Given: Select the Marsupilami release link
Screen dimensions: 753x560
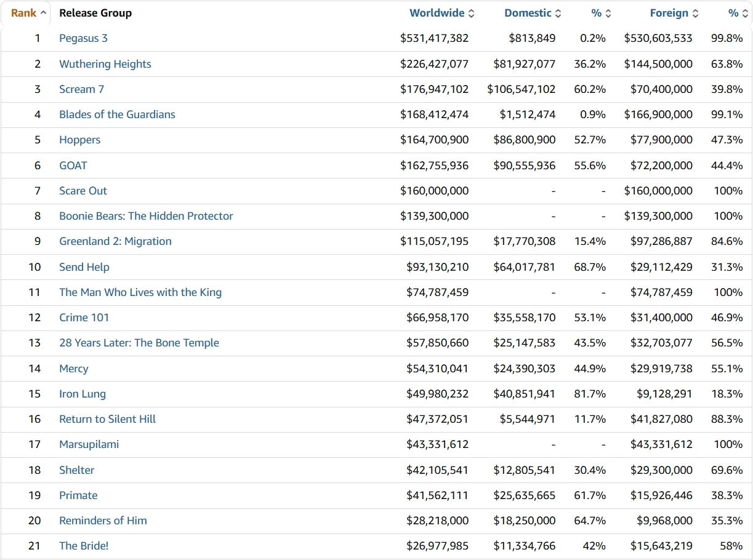Looking at the screenshot, I should (89, 444).
